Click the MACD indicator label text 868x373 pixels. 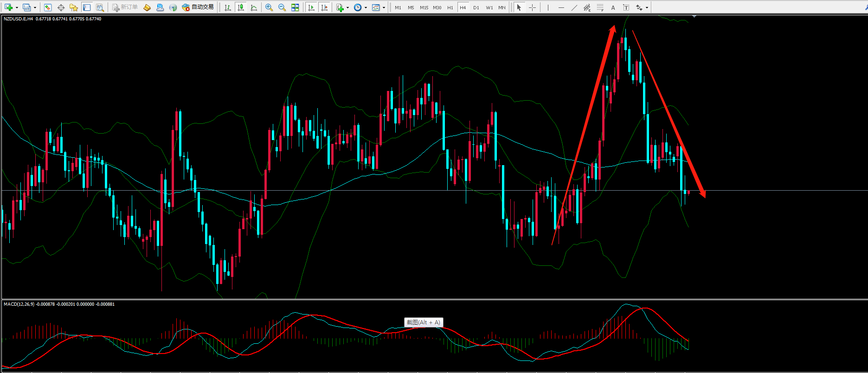tap(19, 304)
